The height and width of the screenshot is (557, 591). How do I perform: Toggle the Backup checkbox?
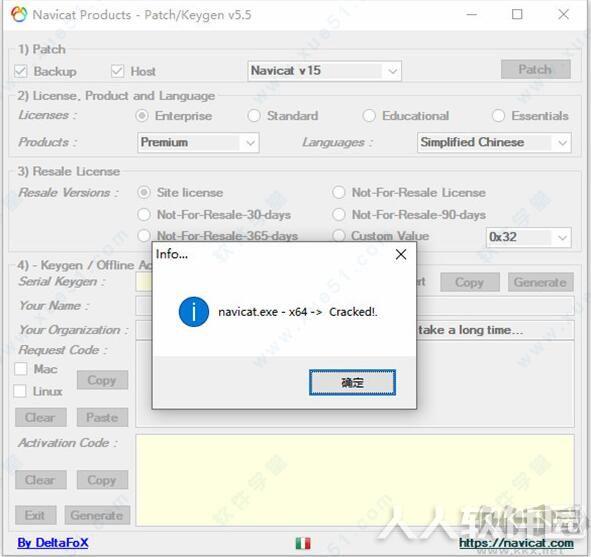[x=21, y=71]
